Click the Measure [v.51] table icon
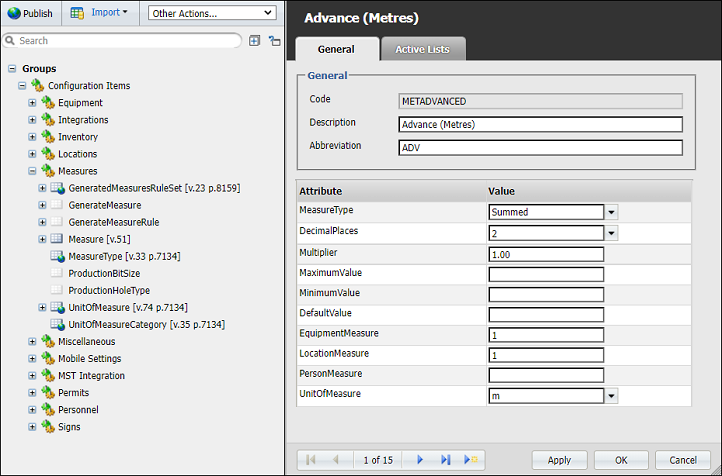Screen dimensions: 722x476 (x=57, y=238)
